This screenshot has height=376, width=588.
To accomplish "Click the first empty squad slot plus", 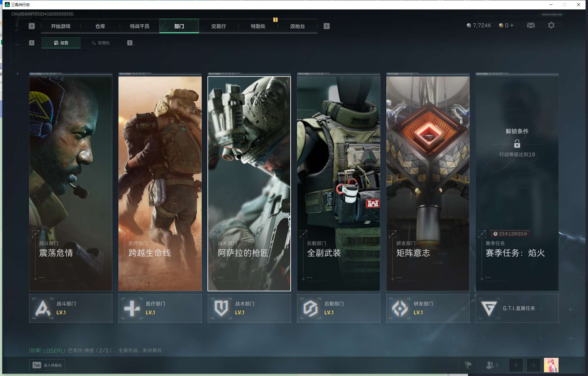I will coord(516,365).
